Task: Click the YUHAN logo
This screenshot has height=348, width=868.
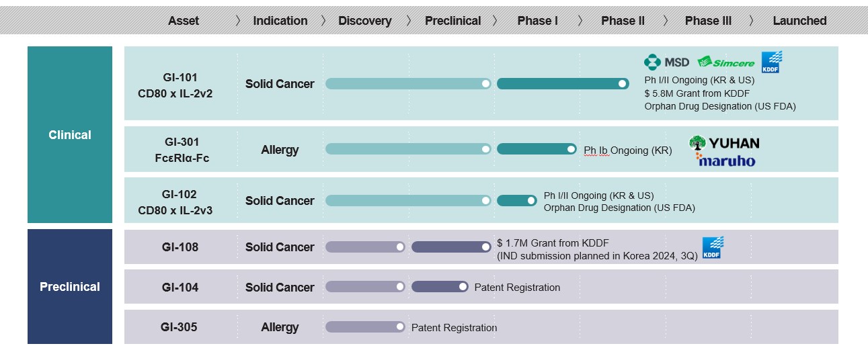Action: coord(724,143)
